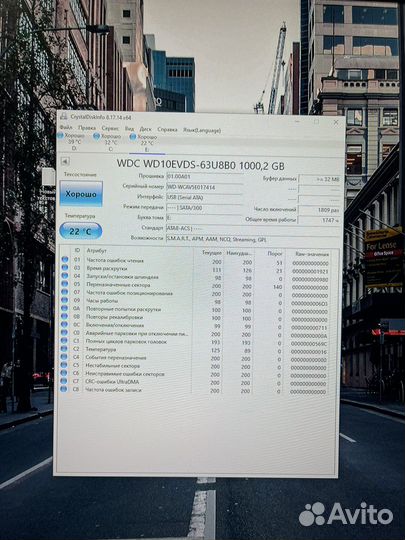Click the large Хорошо health status button
405x540 pixels.
pyautogui.click(x=81, y=194)
